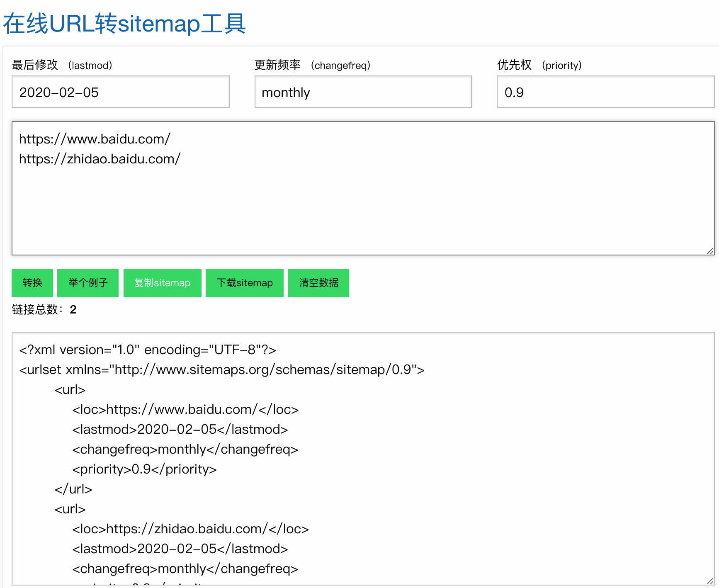Click the priority input showing 0.9
Image resolution: width=719 pixels, height=588 pixels.
tap(606, 92)
